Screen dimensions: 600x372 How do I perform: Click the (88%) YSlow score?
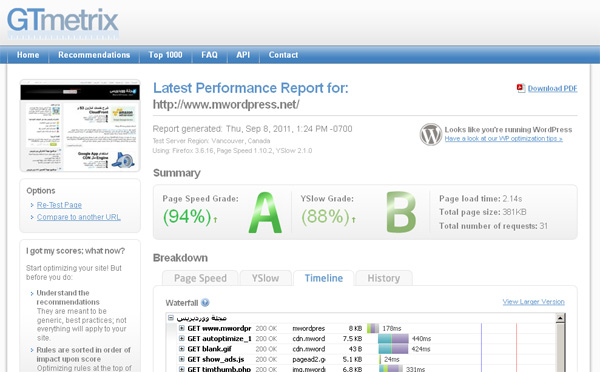tap(325, 217)
